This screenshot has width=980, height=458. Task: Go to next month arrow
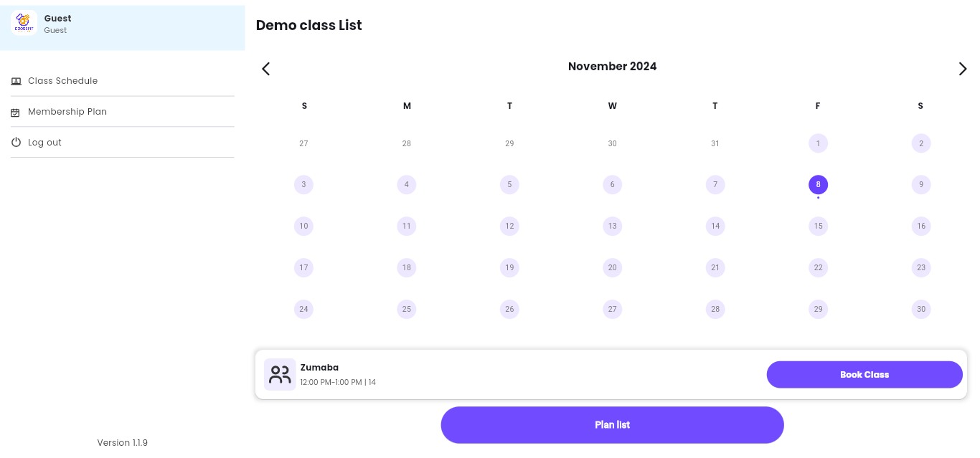(x=963, y=69)
